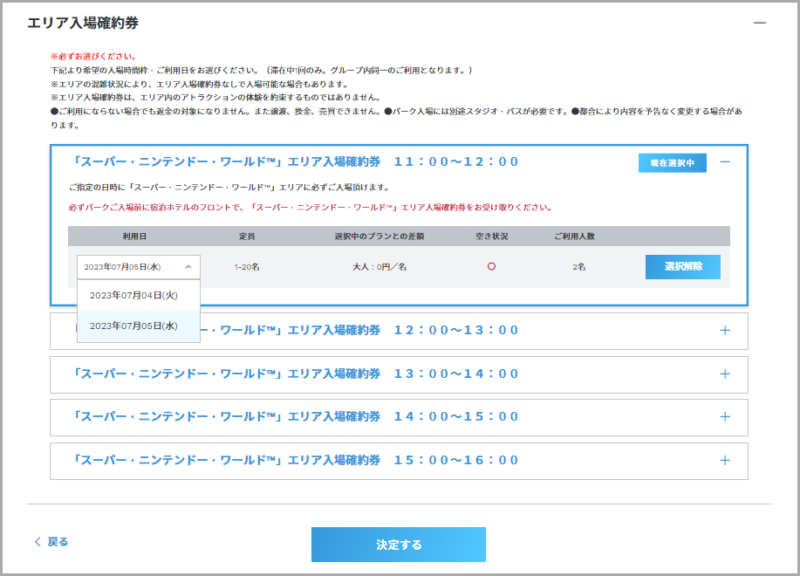Click the ご指定の日時に entry guarantee sentence
This screenshot has width=800, height=576.
pos(229,187)
